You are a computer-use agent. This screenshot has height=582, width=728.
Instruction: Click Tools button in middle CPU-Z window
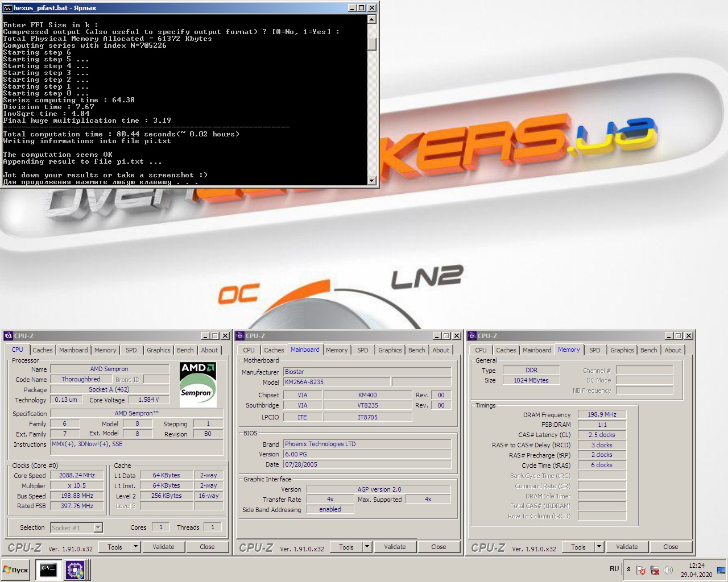point(346,547)
